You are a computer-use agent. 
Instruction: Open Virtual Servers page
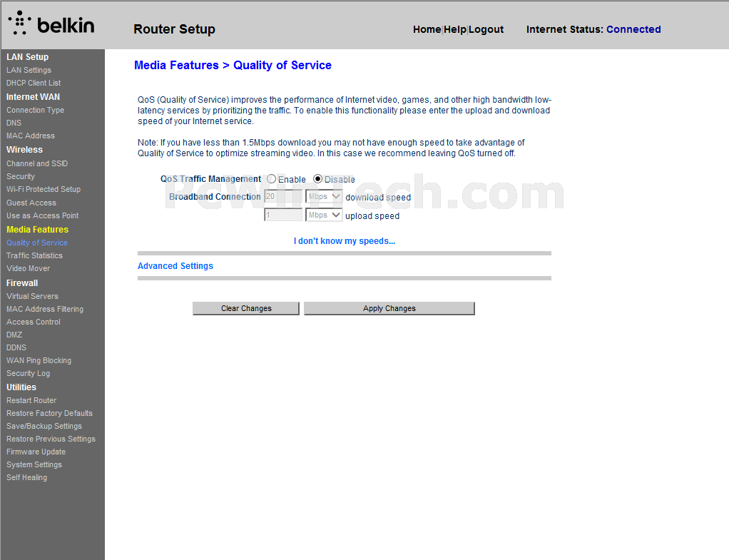click(x=33, y=296)
